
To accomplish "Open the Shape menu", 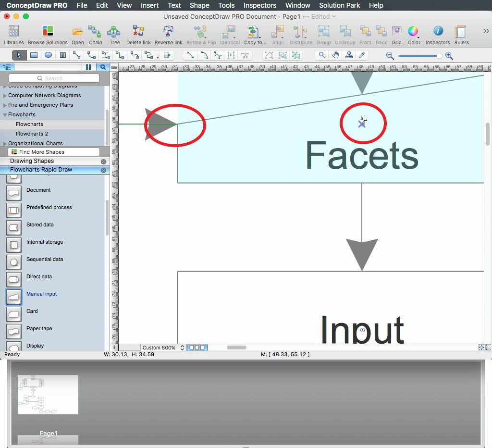I will [x=199, y=5].
